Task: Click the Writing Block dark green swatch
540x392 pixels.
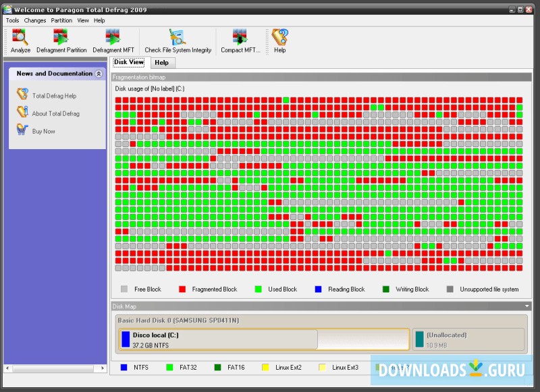Action: (385, 289)
